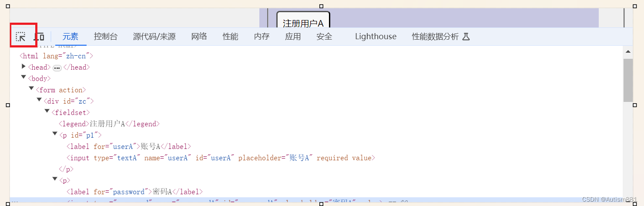Expand the head element node

pos(23,67)
